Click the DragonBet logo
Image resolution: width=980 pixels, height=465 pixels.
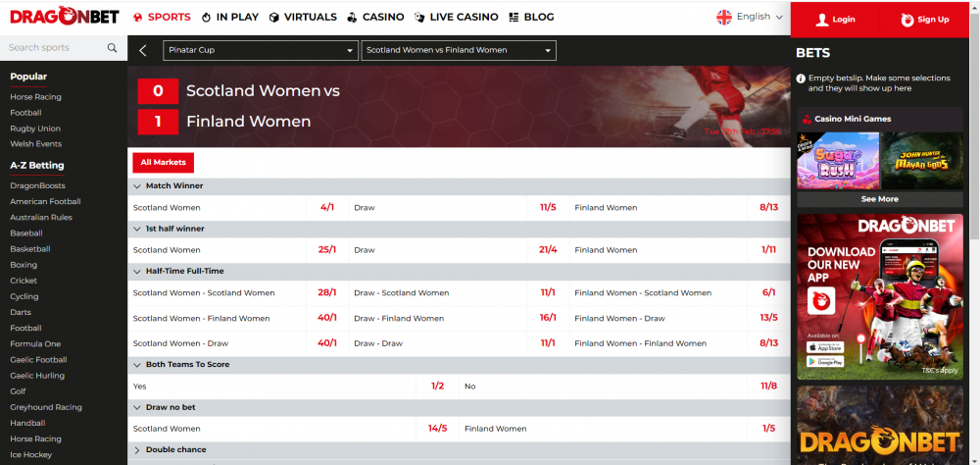65,18
